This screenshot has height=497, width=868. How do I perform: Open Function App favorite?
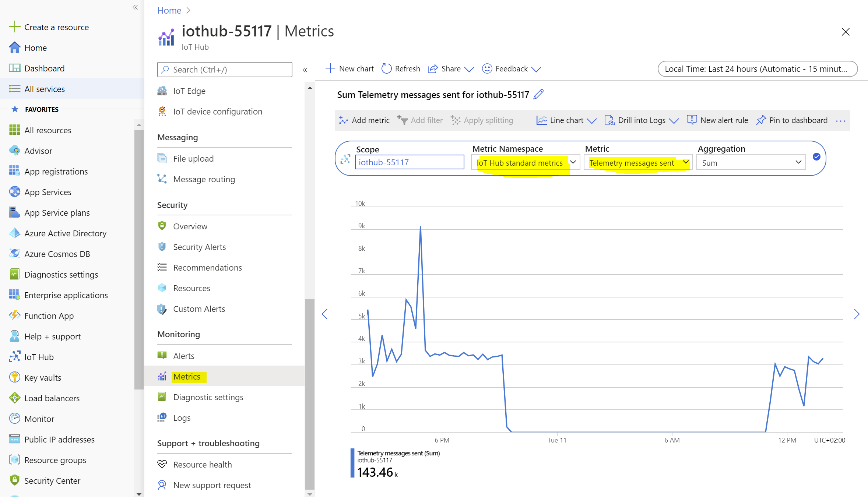click(x=49, y=316)
